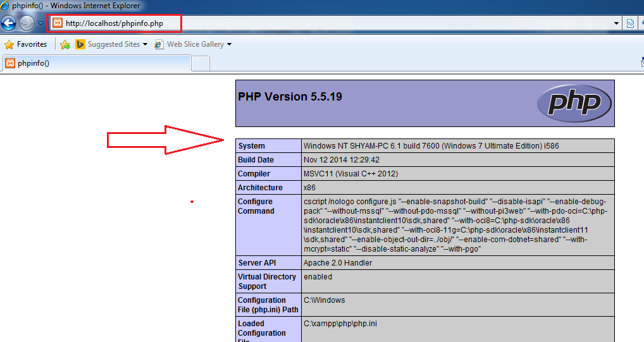Click the New Tab button
The width and height of the screenshot is (644, 342).
coord(201,64)
